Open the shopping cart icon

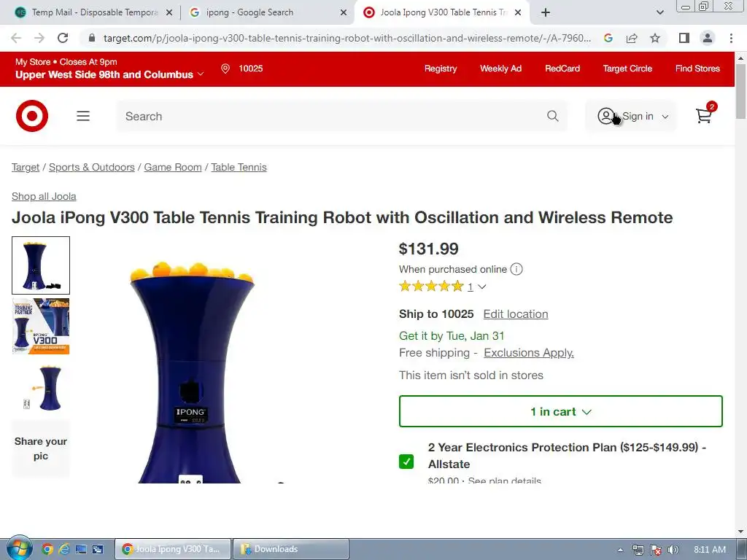pos(704,116)
